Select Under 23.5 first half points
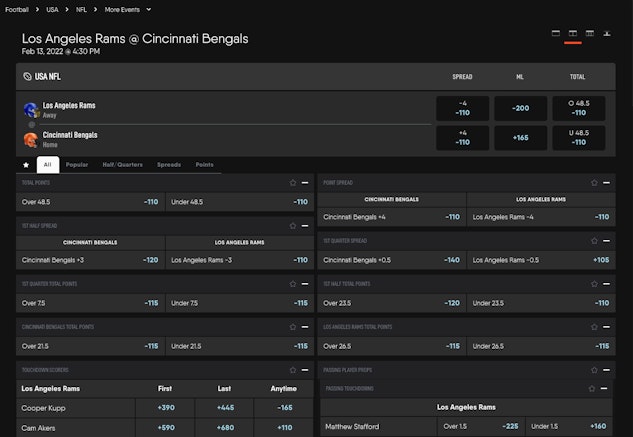The image size is (633, 437). pos(541,303)
